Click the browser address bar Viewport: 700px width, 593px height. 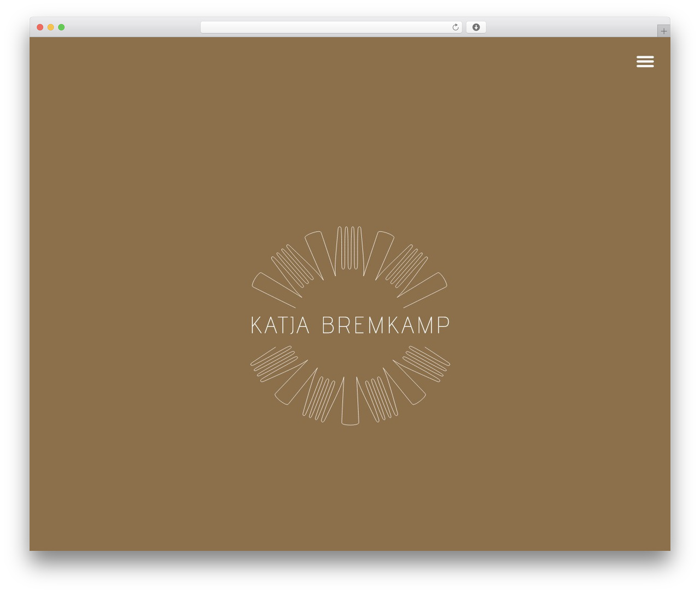pyautogui.click(x=331, y=27)
